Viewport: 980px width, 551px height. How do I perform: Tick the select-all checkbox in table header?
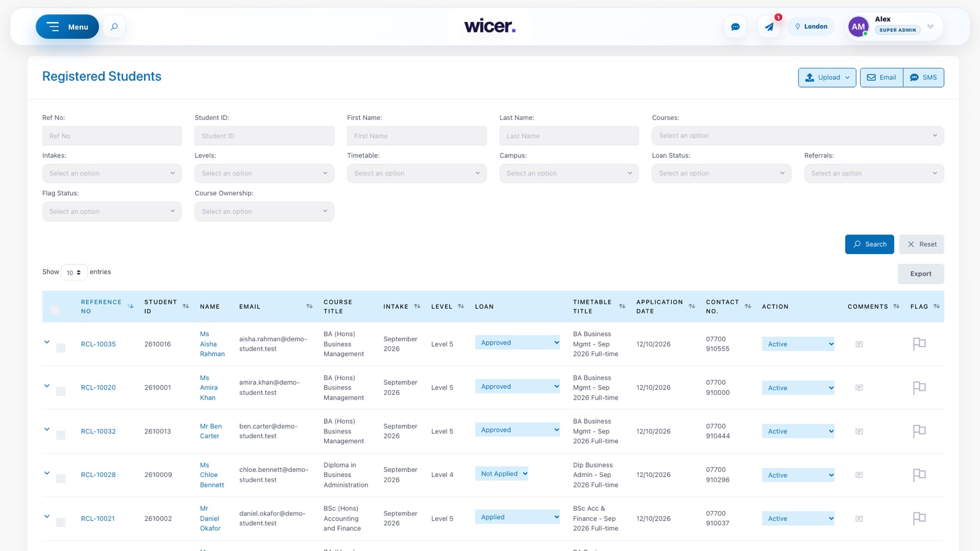(55, 310)
